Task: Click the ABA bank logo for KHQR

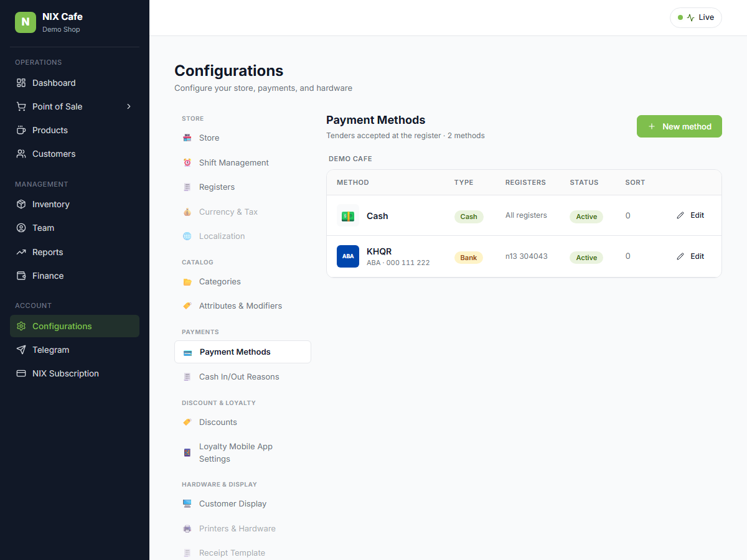Action: pyautogui.click(x=348, y=256)
